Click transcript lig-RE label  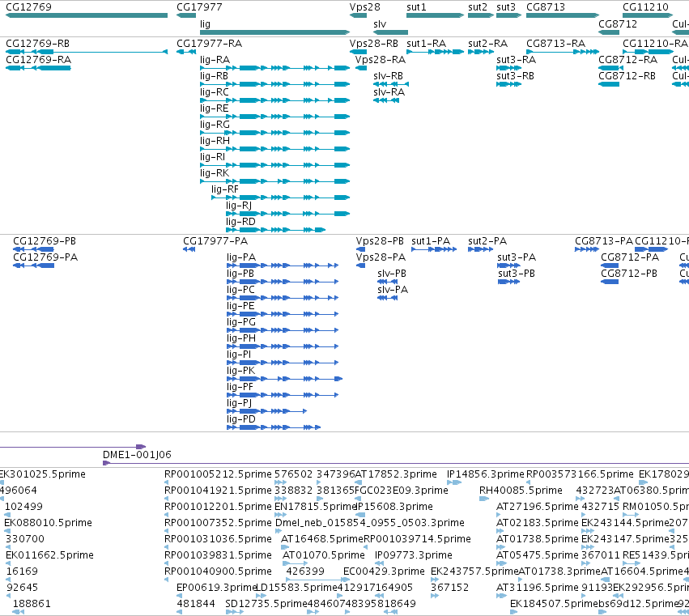point(214,108)
